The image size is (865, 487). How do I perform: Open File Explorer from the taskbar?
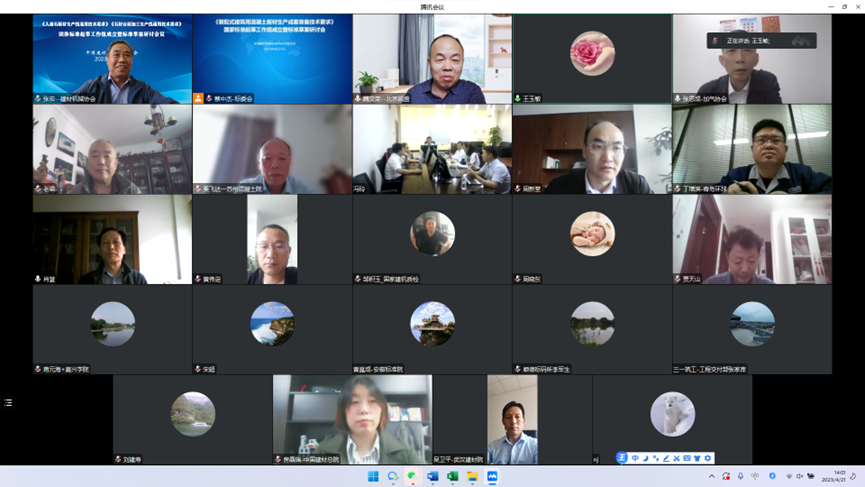pyautogui.click(x=472, y=477)
